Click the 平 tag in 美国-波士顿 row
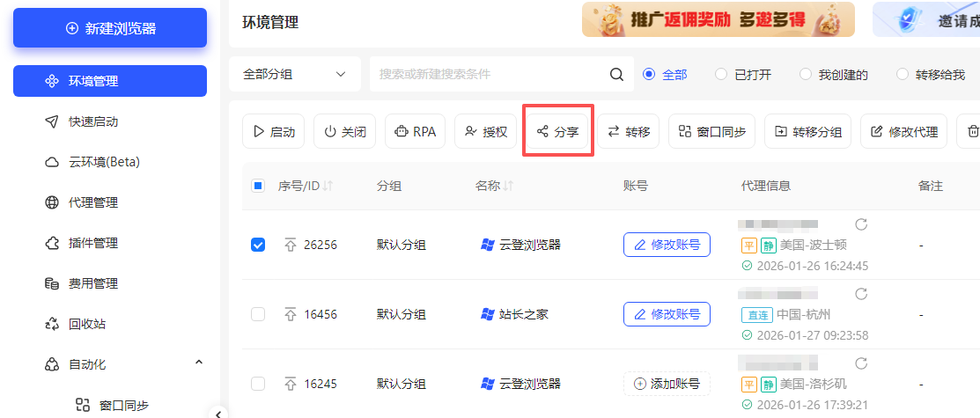Screen dimensions: 980x418 tap(749, 245)
